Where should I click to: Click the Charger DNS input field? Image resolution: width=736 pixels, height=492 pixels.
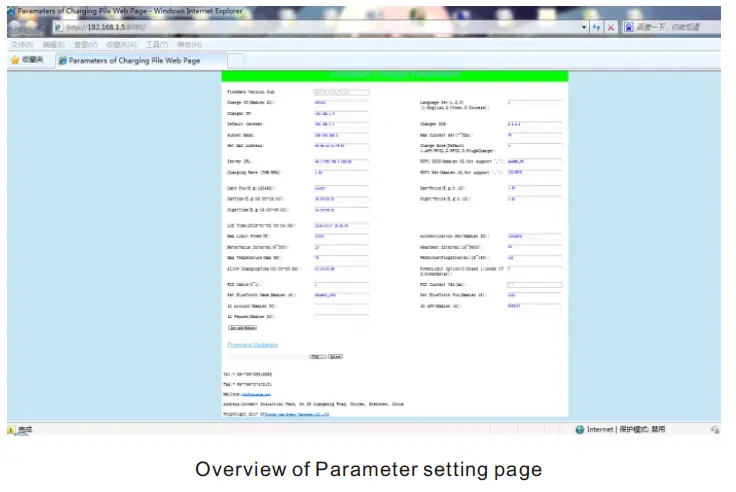(534, 124)
